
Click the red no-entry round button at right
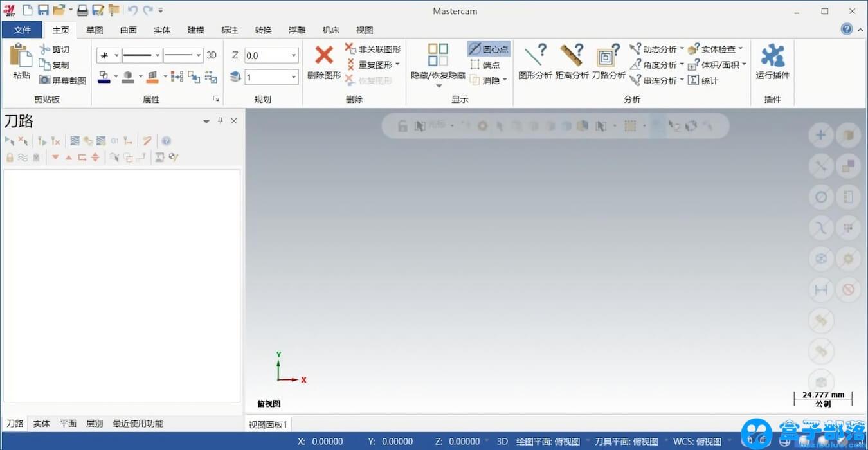click(848, 290)
